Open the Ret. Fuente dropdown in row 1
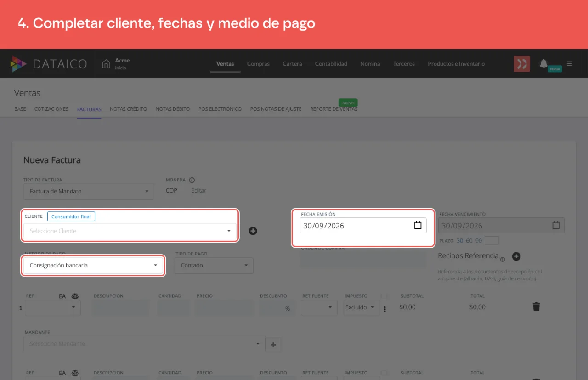Viewport: 588px width, 380px height. tap(319, 307)
